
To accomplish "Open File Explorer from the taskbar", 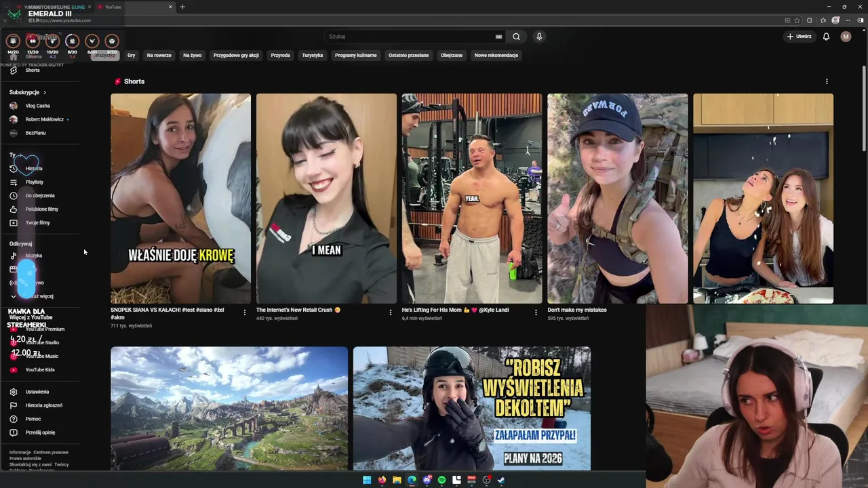I will pyautogui.click(x=397, y=480).
